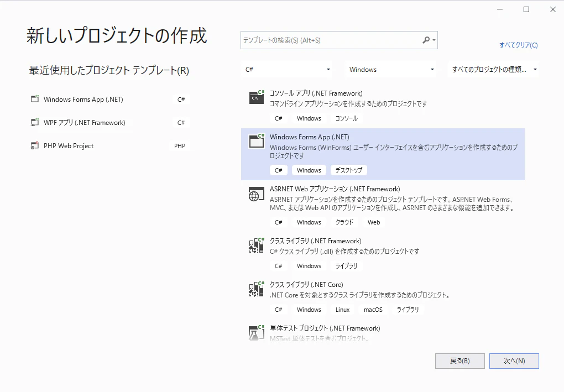Click ライブラリ tag on .NET Core class library
Viewport: 564px width, 392px height.
click(408, 310)
